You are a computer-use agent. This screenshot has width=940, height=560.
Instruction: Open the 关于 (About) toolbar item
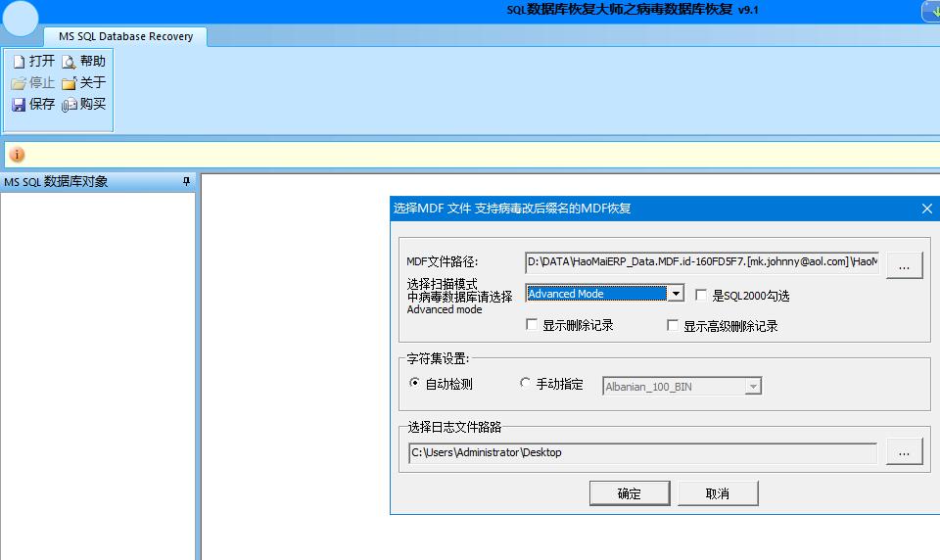(x=84, y=83)
